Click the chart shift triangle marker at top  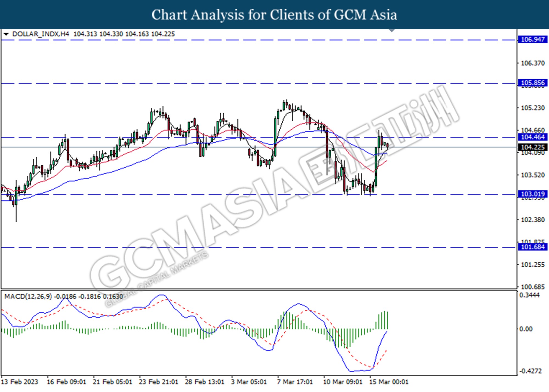tap(392, 30)
